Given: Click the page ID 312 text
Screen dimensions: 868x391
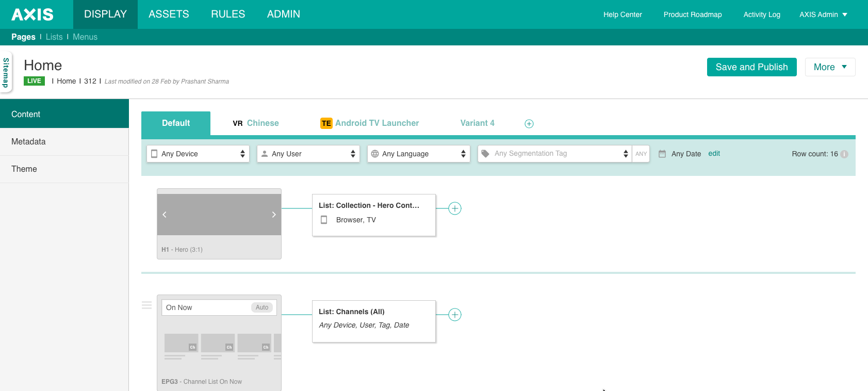Looking at the screenshot, I should click(x=90, y=81).
